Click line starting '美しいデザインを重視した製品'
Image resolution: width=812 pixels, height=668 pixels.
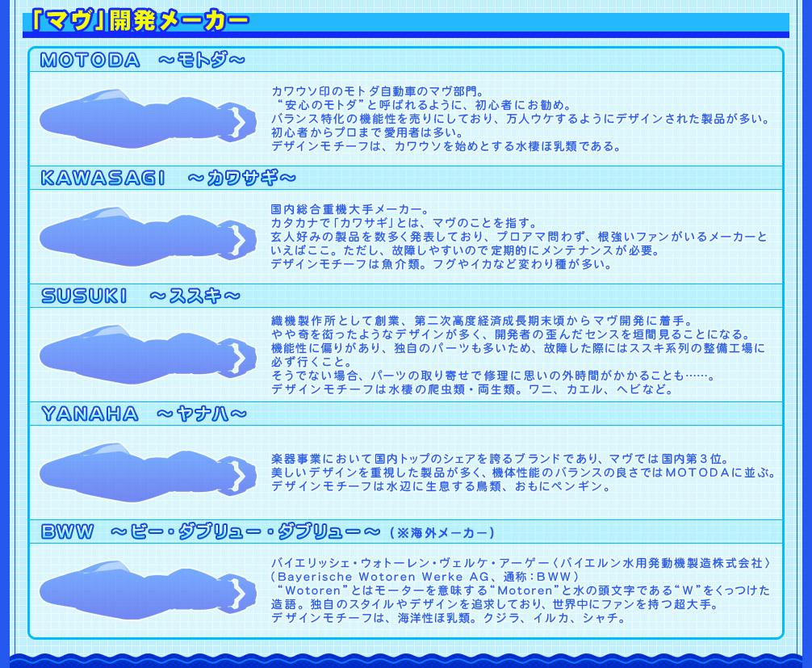[524, 473]
